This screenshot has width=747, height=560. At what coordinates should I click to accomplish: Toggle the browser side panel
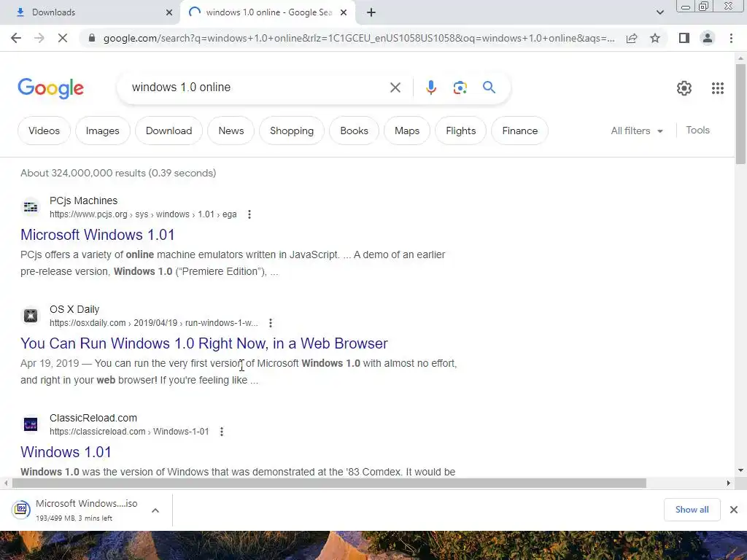[684, 38]
